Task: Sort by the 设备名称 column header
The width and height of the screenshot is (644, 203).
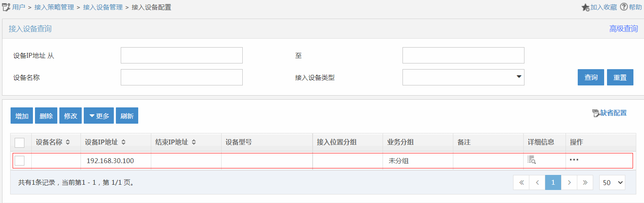Action: pyautogui.click(x=53, y=142)
